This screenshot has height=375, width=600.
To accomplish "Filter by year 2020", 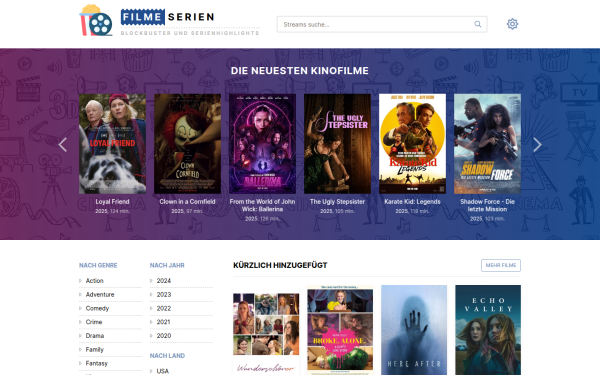I will [163, 336].
